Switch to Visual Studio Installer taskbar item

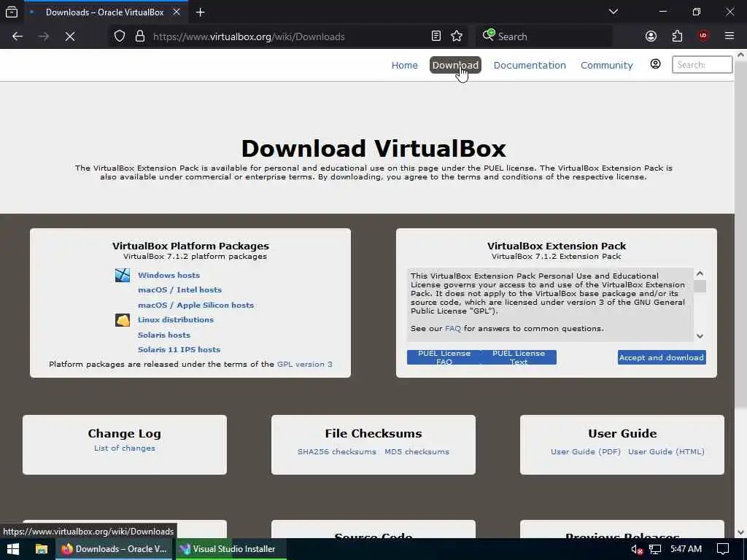[231, 549]
